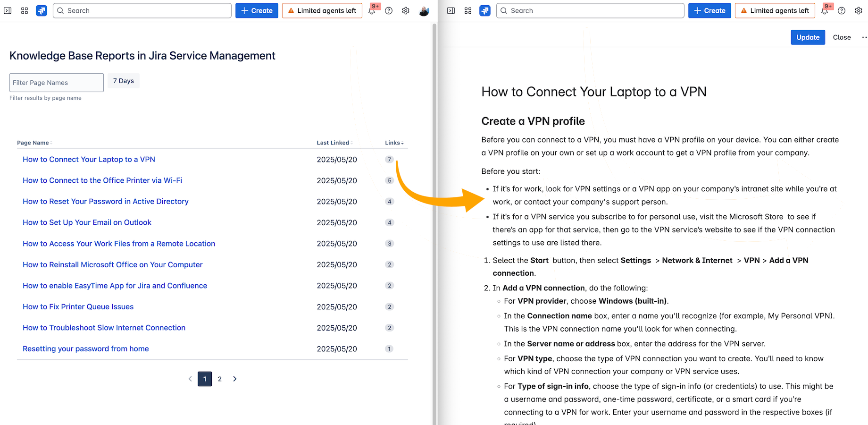The height and width of the screenshot is (425, 868).
Task: Click Search field in left window
Action: [x=142, y=10]
